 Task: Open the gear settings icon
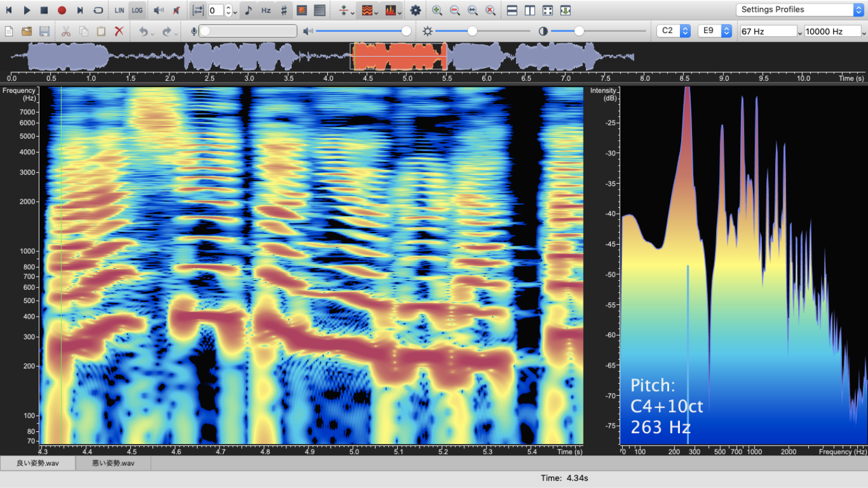click(x=415, y=10)
